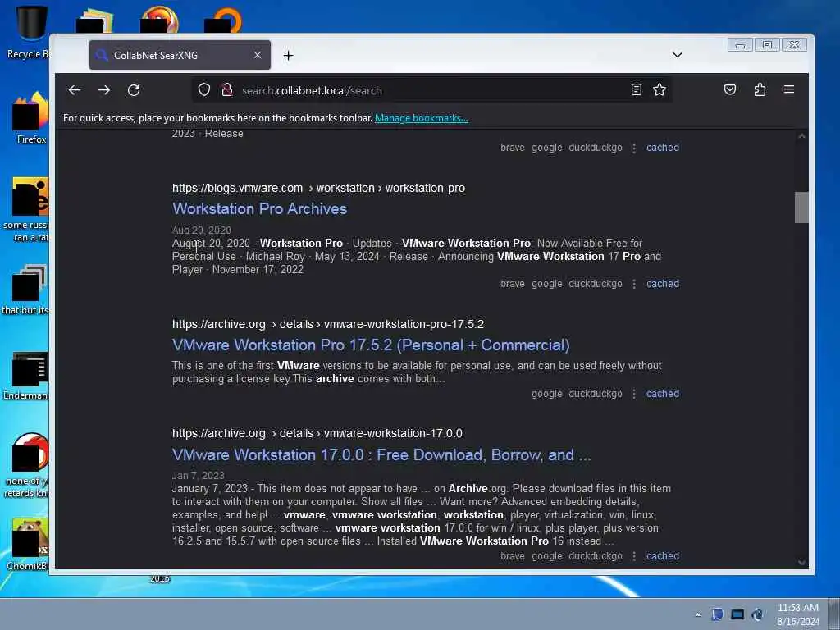
Task: Click the blogs.vmware.com workstation-pro URL
Action: [x=318, y=188]
